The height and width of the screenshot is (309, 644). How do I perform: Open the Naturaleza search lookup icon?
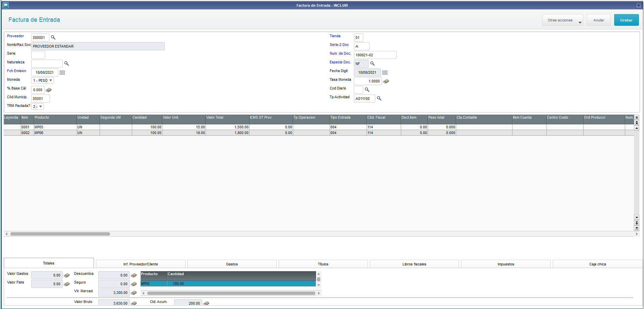[66, 64]
